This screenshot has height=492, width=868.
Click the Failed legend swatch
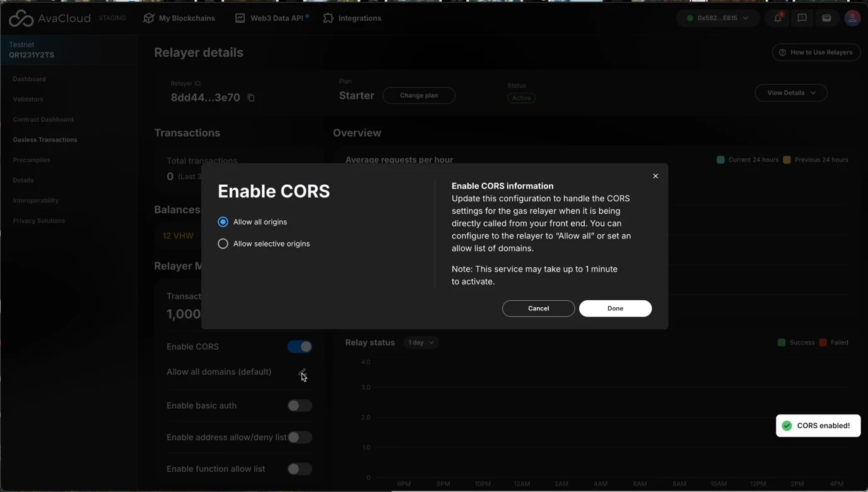823,343
